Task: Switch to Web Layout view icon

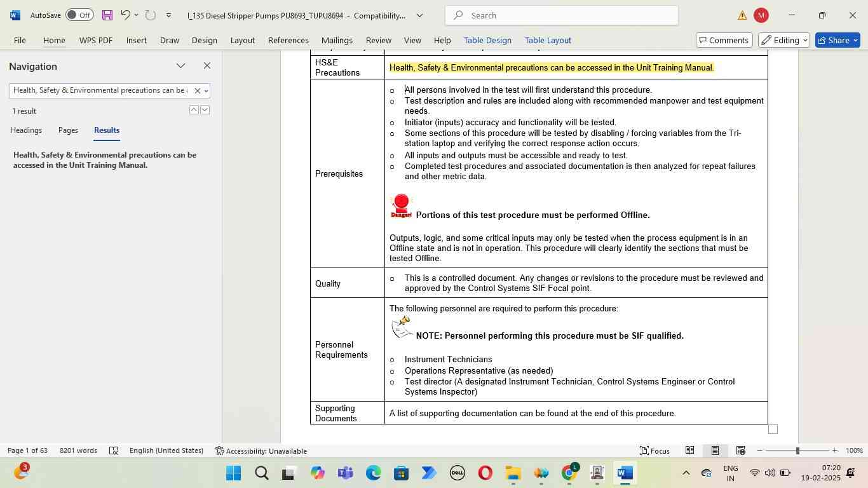Action: point(740,451)
